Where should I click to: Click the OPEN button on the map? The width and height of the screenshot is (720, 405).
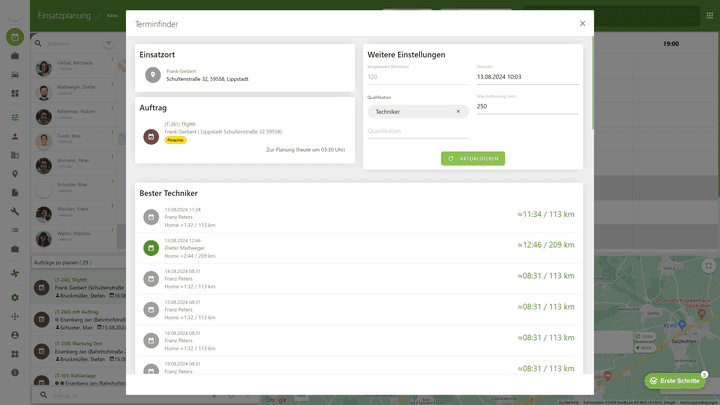pyautogui.click(x=645, y=337)
